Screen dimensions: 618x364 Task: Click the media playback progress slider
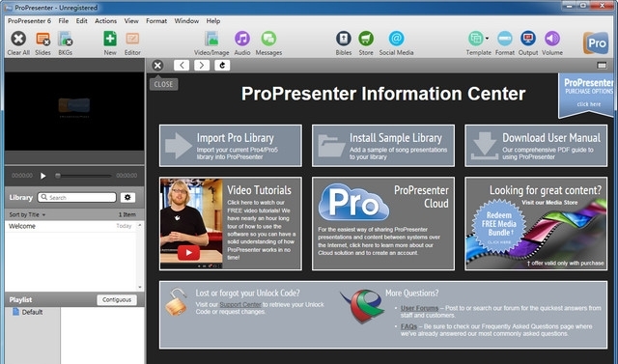click(x=84, y=176)
